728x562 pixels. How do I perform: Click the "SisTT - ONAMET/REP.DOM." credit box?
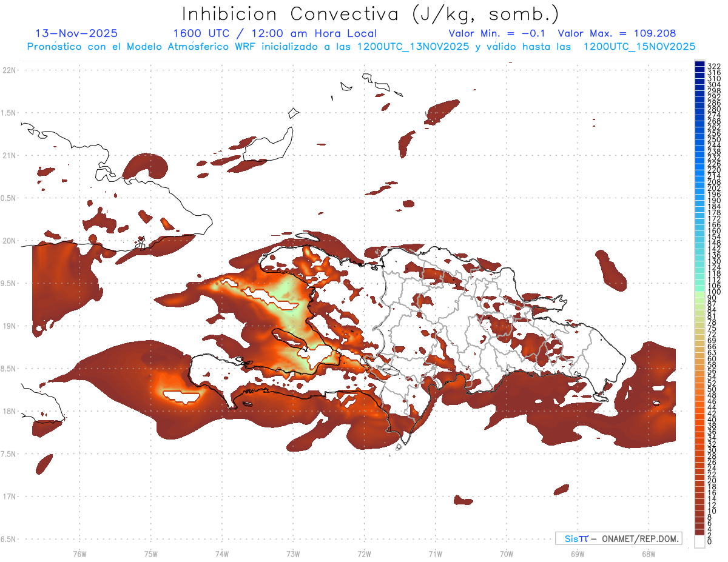click(618, 538)
